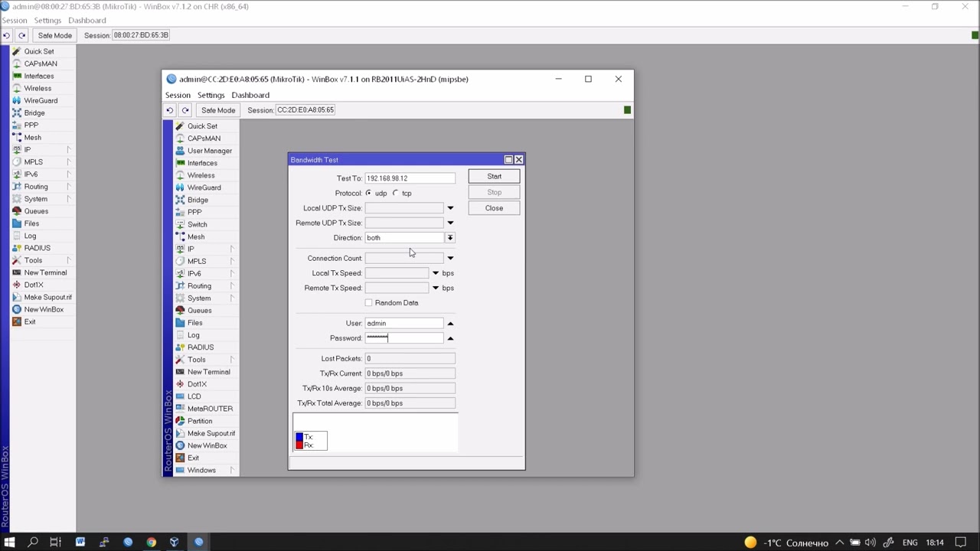
Task: Click the Password input field
Action: [404, 338]
